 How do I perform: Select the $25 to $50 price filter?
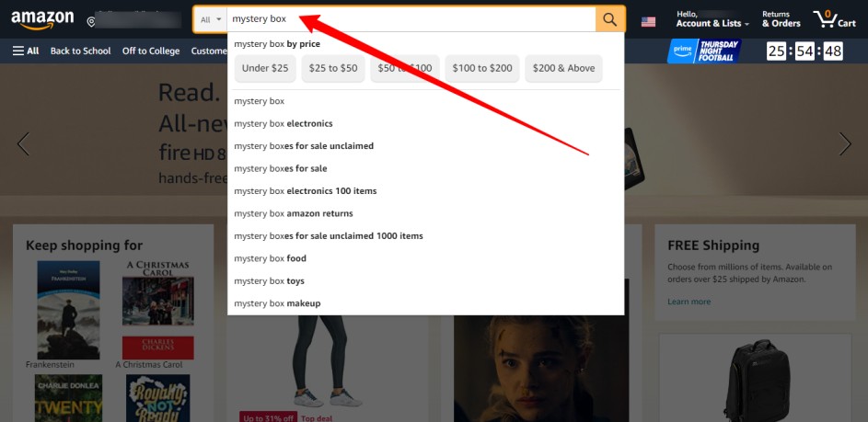[333, 69]
